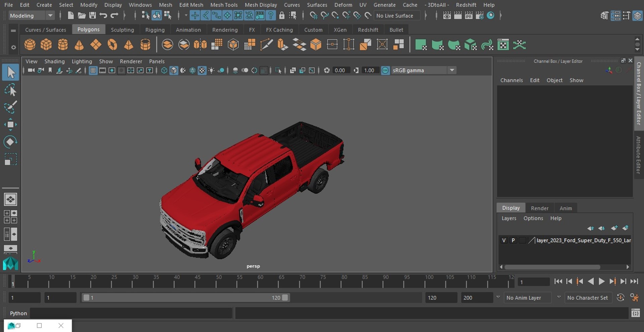Click the Save Scene icon
The width and height of the screenshot is (644, 332).
[x=92, y=15]
